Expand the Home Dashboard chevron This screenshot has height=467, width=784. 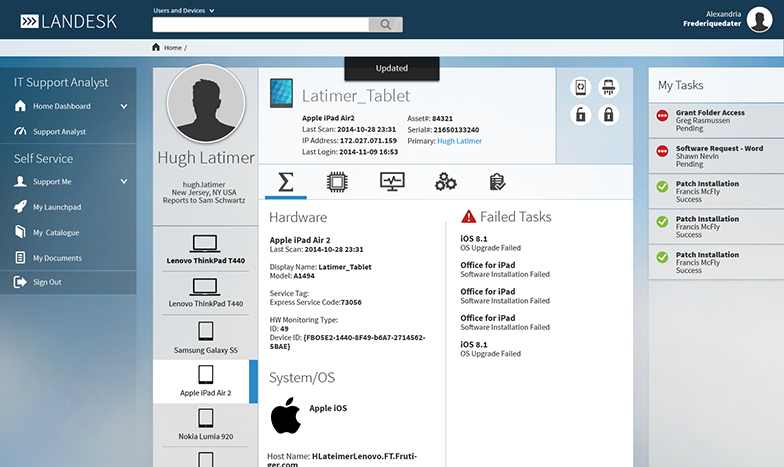(x=124, y=106)
